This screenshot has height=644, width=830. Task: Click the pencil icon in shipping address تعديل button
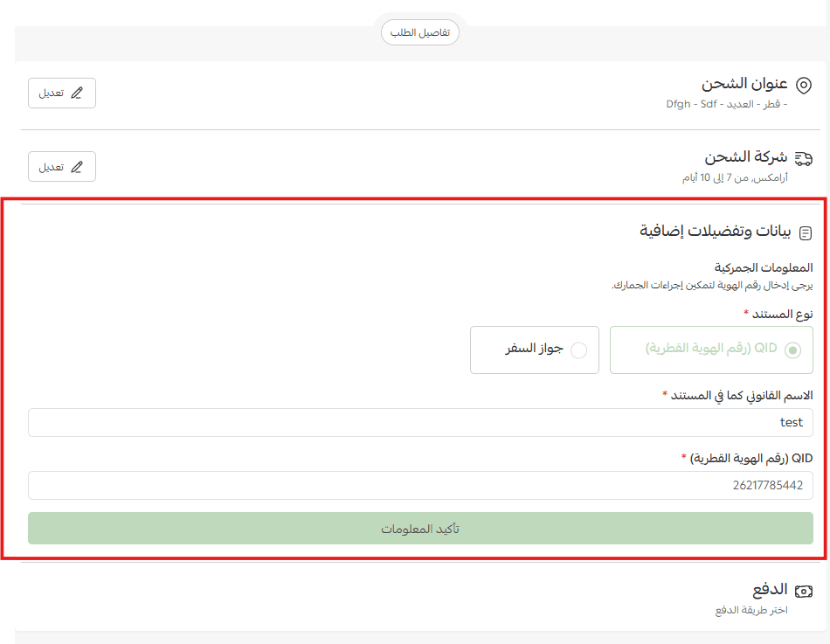tap(77, 93)
